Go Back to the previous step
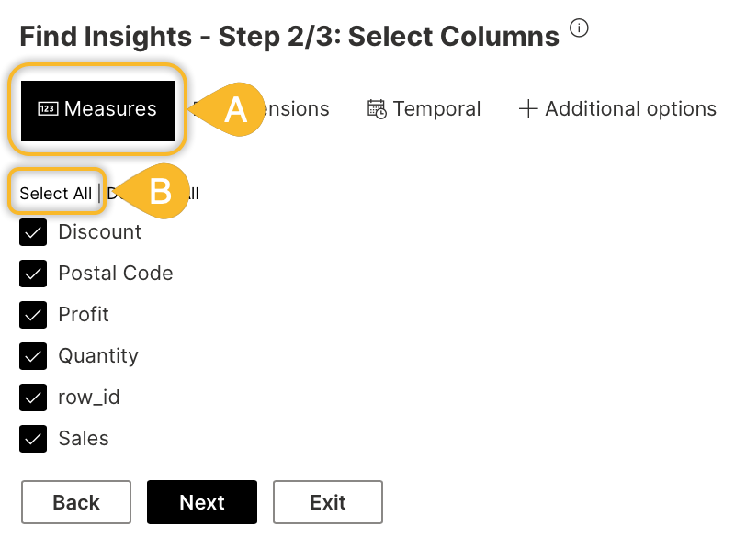Image resolution: width=735 pixels, height=560 pixels. click(76, 502)
